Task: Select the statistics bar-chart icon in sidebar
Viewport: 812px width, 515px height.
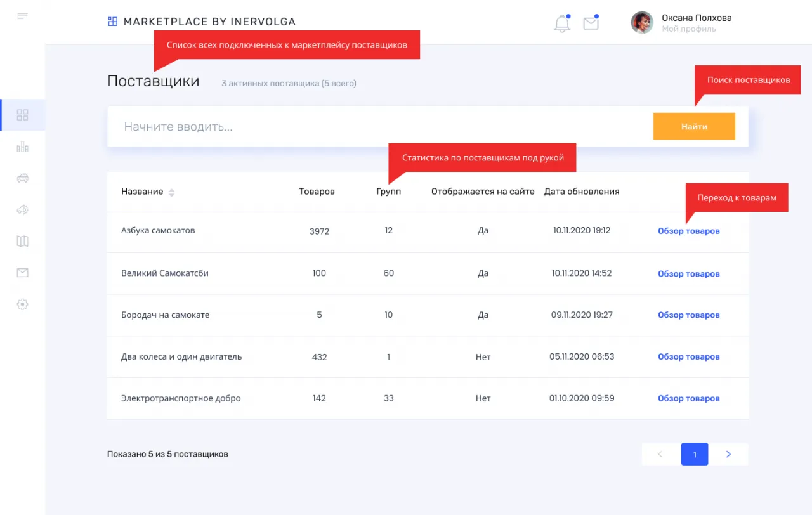Action: tap(23, 147)
